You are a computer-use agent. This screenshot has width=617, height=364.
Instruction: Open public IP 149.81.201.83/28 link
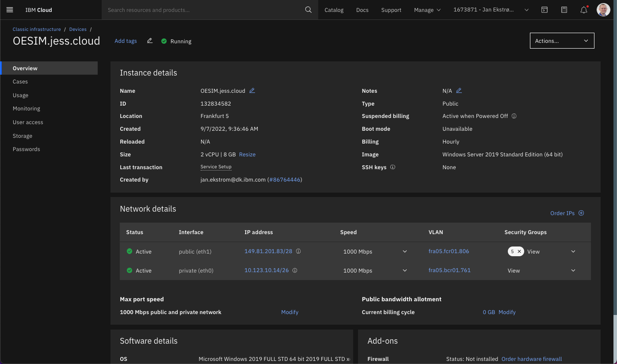(x=268, y=251)
